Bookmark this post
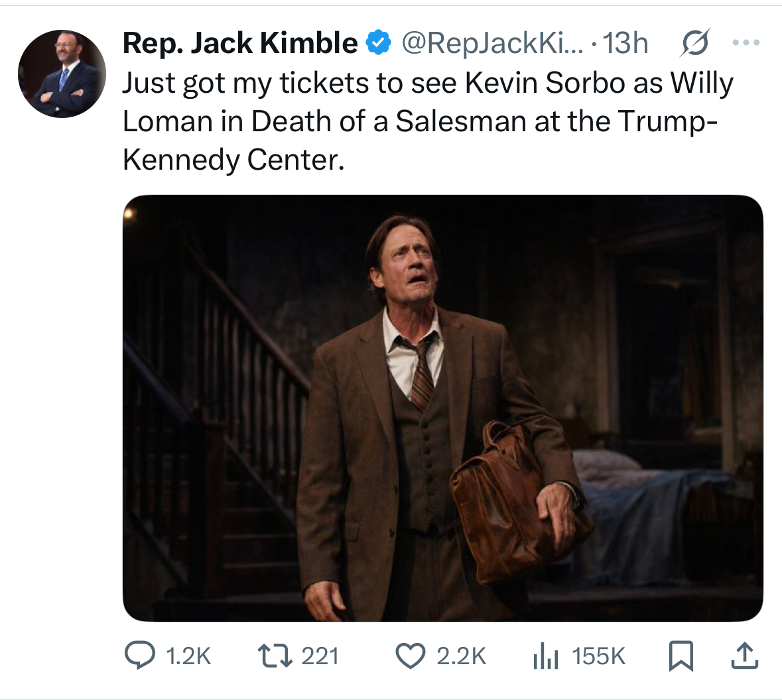782x700 pixels. point(680,656)
